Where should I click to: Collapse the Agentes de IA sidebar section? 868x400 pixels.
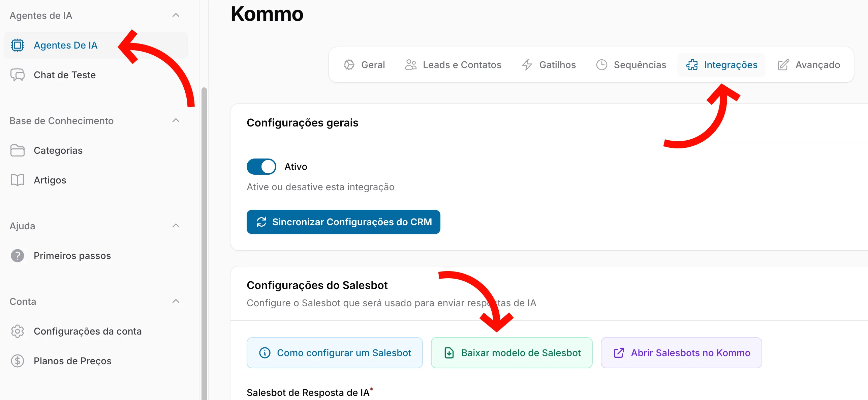point(176,16)
